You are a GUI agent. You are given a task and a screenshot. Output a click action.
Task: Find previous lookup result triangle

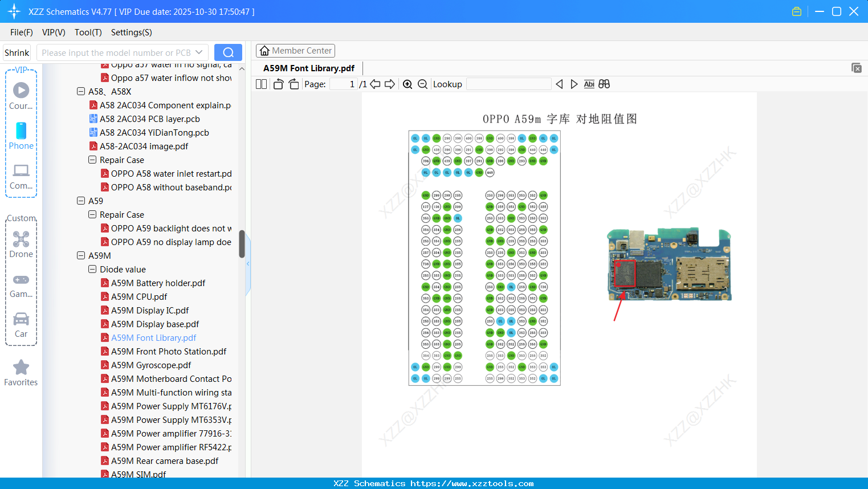[559, 84]
